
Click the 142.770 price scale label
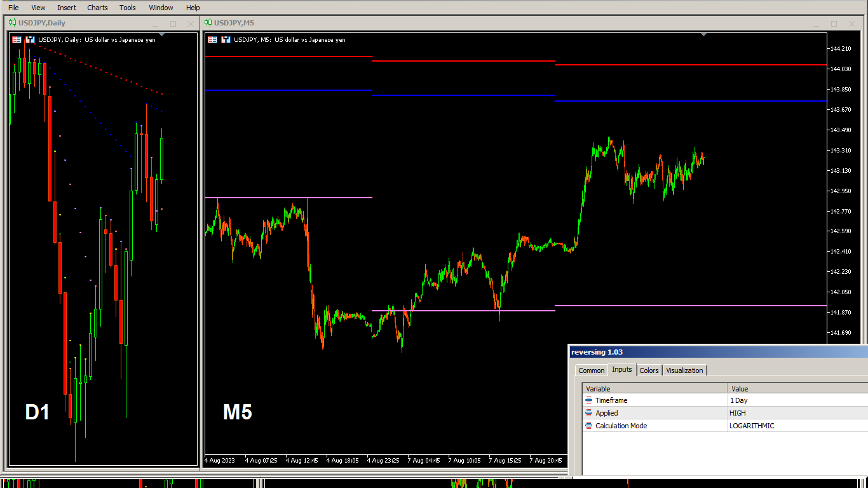click(x=841, y=212)
